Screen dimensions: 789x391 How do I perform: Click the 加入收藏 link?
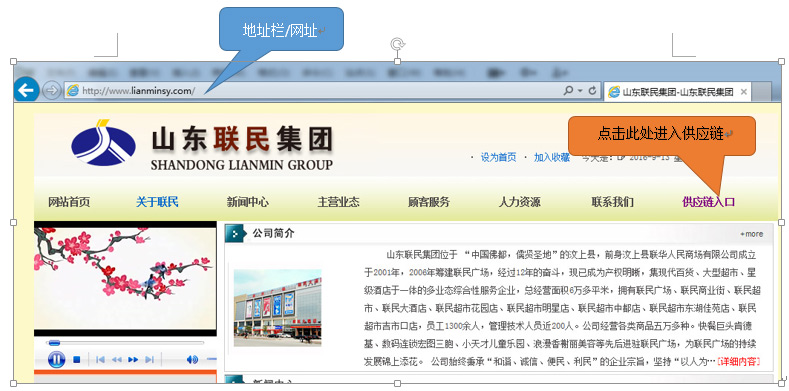click(552, 158)
